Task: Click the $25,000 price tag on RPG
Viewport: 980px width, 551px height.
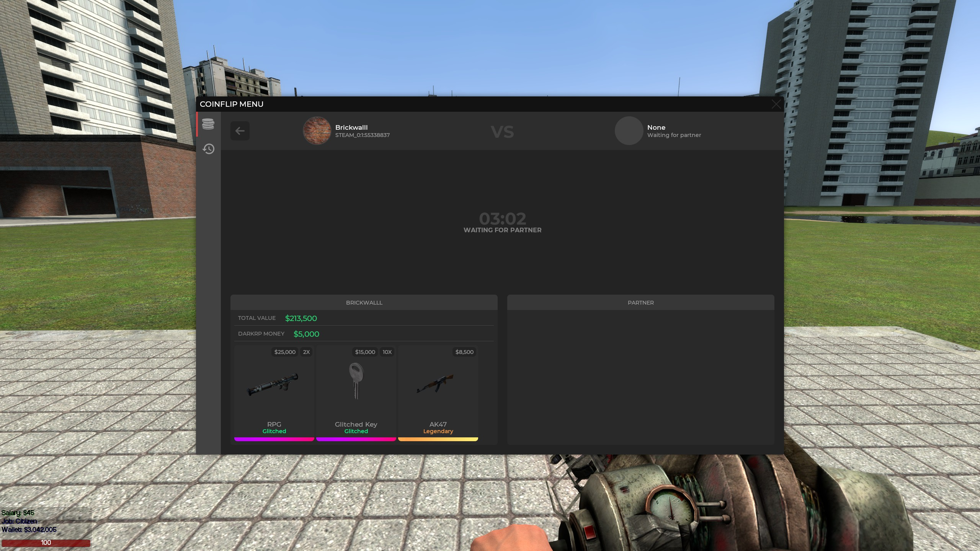Action: tap(285, 352)
